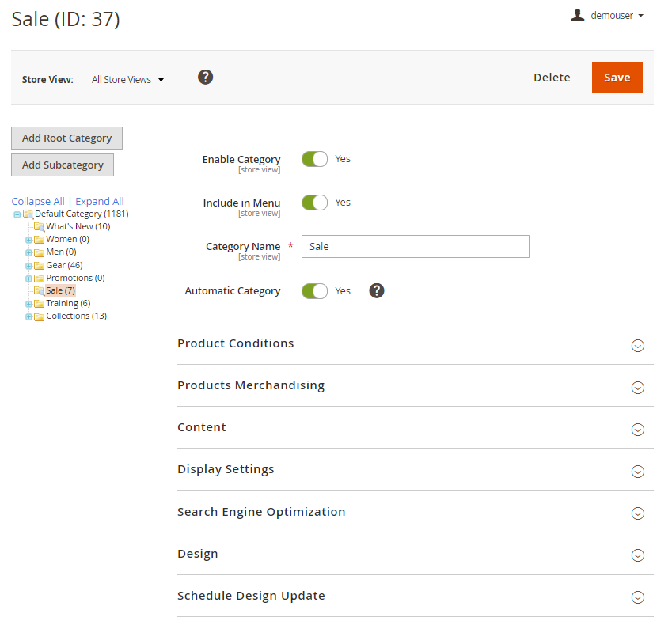Click the demouser account icon
Screen dimensions: 672x629
pyautogui.click(x=578, y=15)
